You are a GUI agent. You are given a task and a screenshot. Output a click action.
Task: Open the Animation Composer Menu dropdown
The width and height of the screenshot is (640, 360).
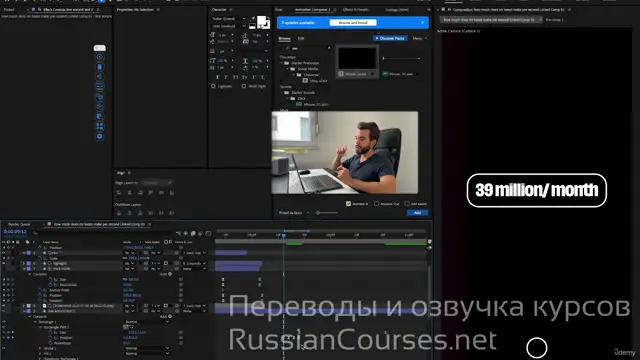point(420,38)
